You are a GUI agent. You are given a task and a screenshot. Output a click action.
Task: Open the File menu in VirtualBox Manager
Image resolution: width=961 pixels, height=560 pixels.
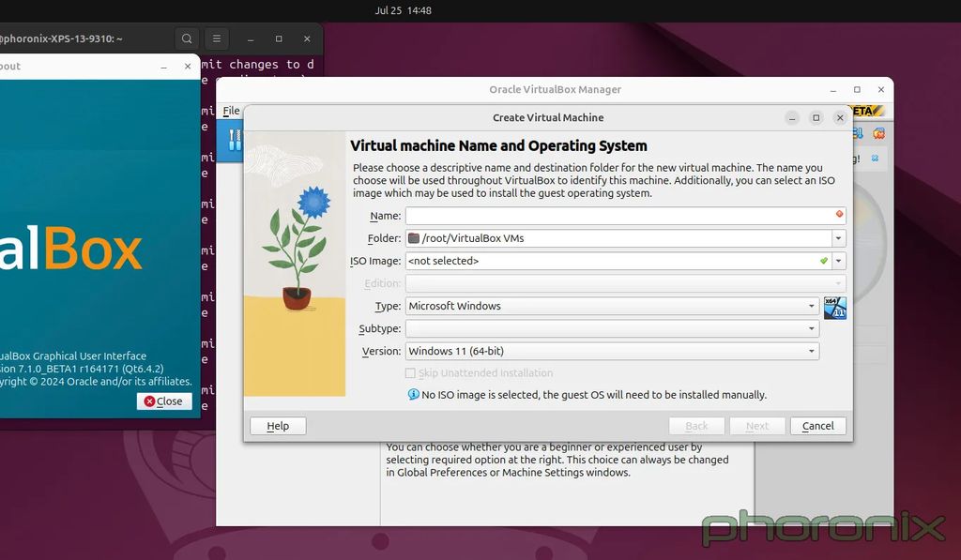tap(231, 111)
